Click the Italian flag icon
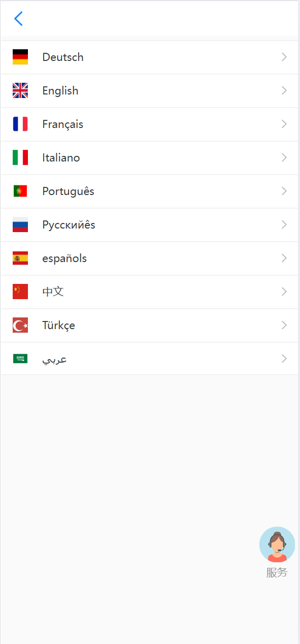The width and height of the screenshot is (300, 644). coord(20,157)
